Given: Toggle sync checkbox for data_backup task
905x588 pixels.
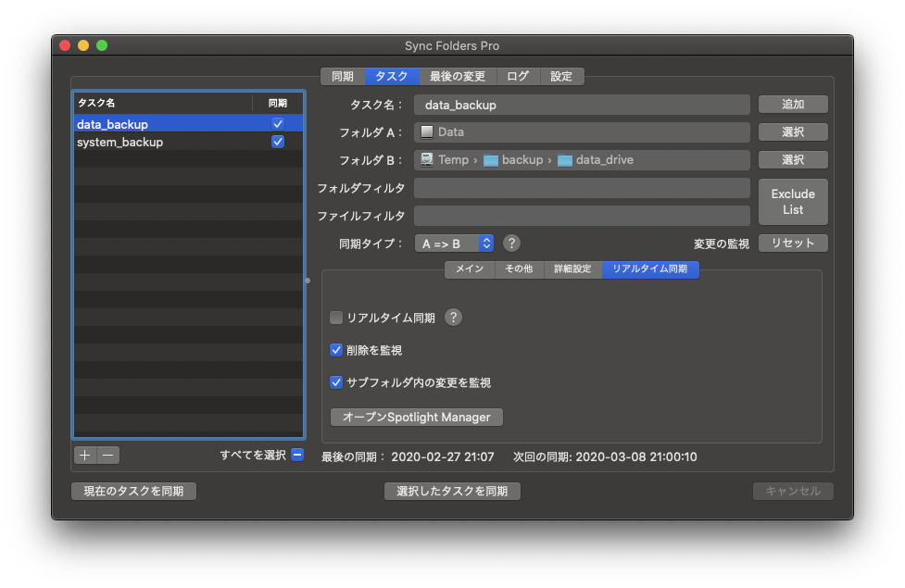Looking at the screenshot, I should 278,124.
